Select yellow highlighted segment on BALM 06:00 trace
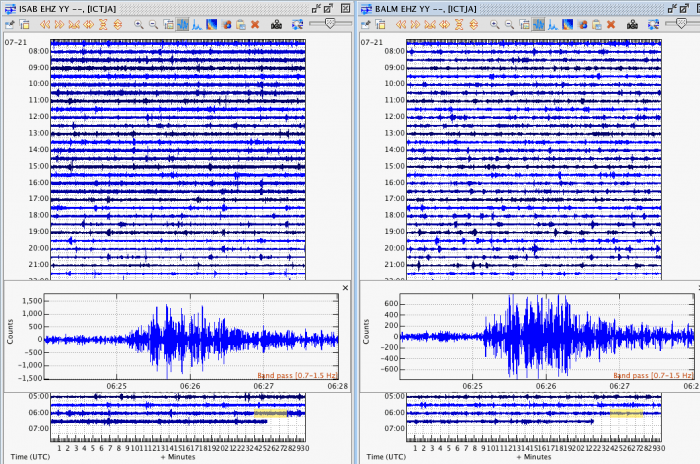The height and width of the screenshot is (464, 700). tap(626, 413)
